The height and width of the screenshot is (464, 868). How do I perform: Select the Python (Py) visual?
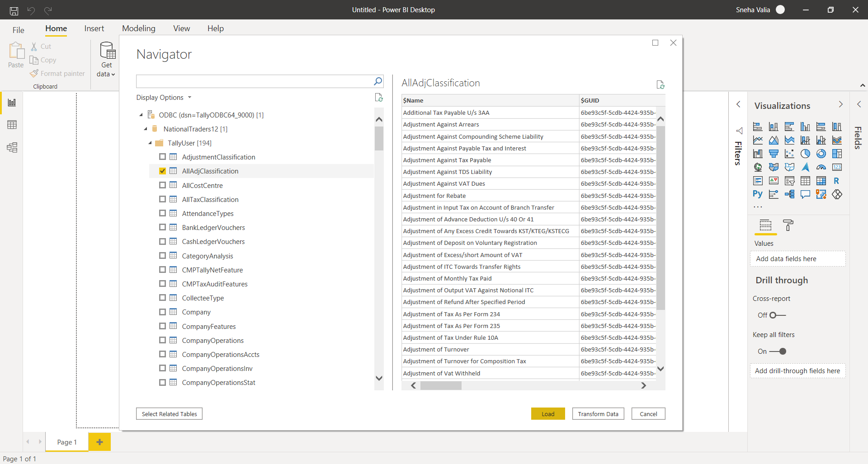click(758, 194)
